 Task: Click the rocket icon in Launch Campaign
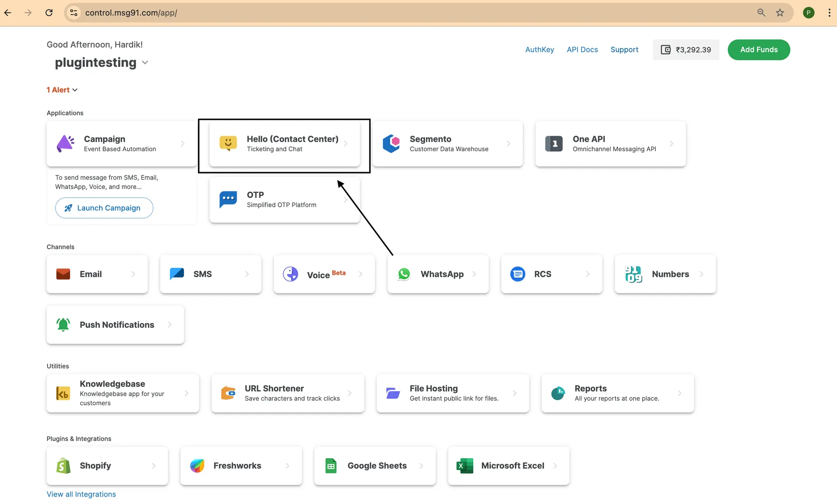[68, 208]
